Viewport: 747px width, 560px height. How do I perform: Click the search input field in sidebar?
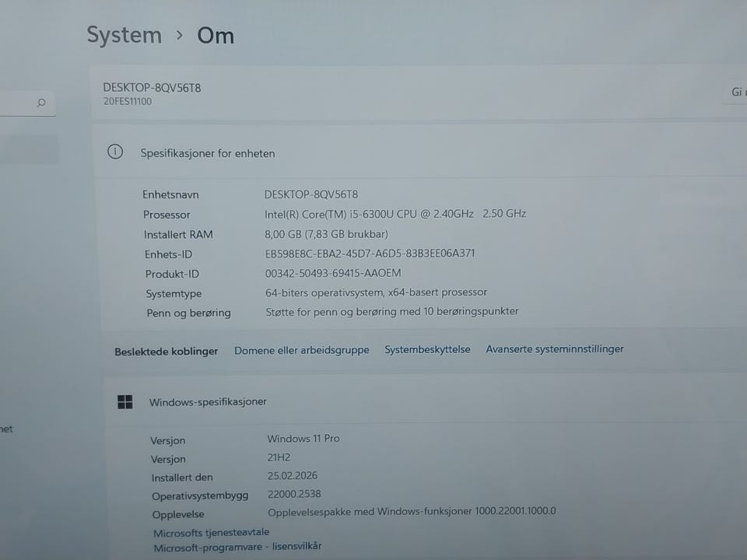(28, 103)
